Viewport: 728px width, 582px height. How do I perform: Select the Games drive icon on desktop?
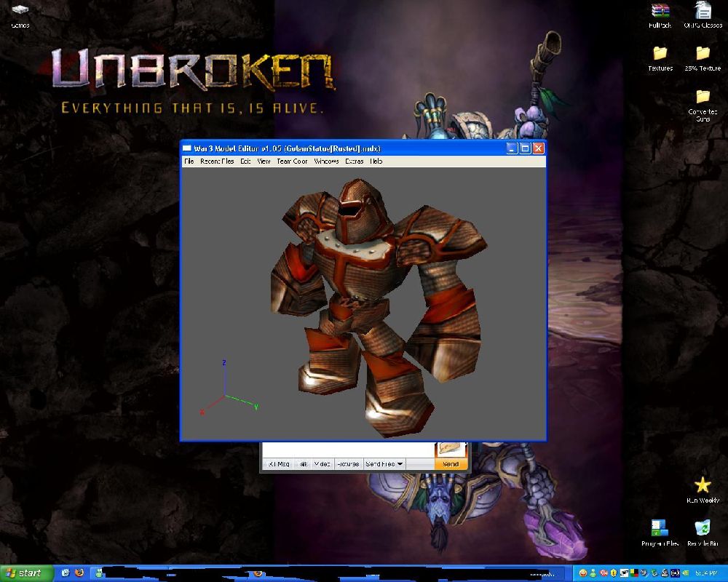click(20, 15)
